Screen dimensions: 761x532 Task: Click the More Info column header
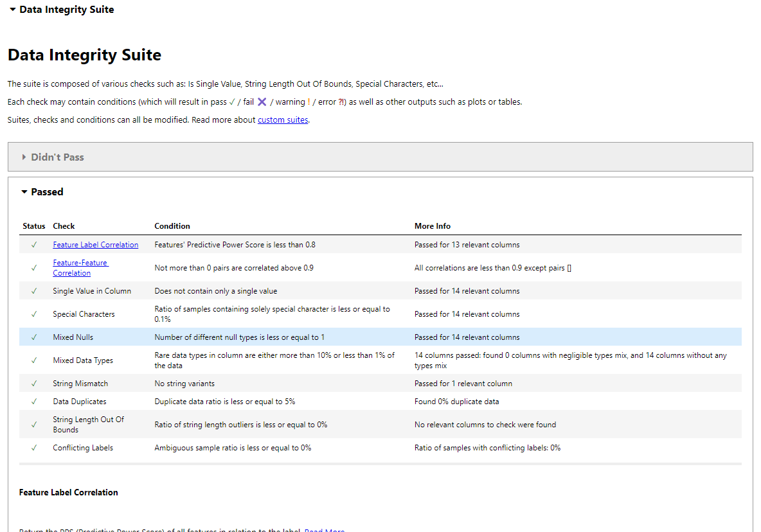(433, 226)
